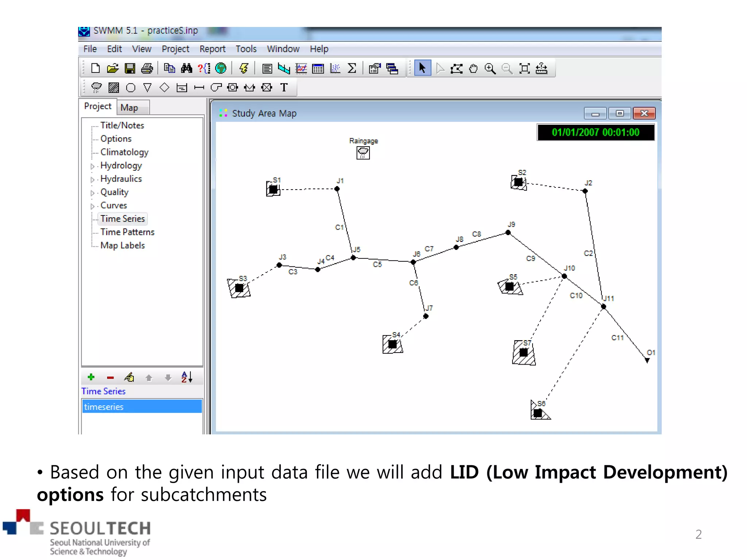Activate the pan hand tool

(x=473, y=69)
